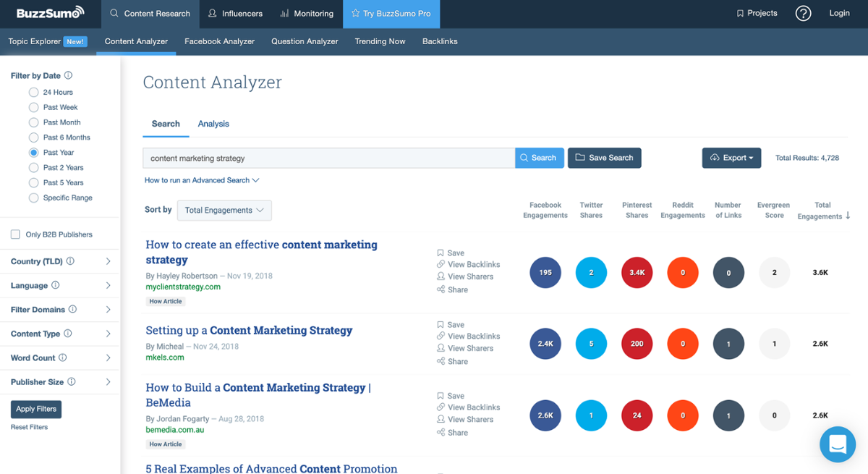View Backlinks for myclientstrategy.com article
Image resolution: width=868 pixels, height=474 pixels.
click(468, 265)
